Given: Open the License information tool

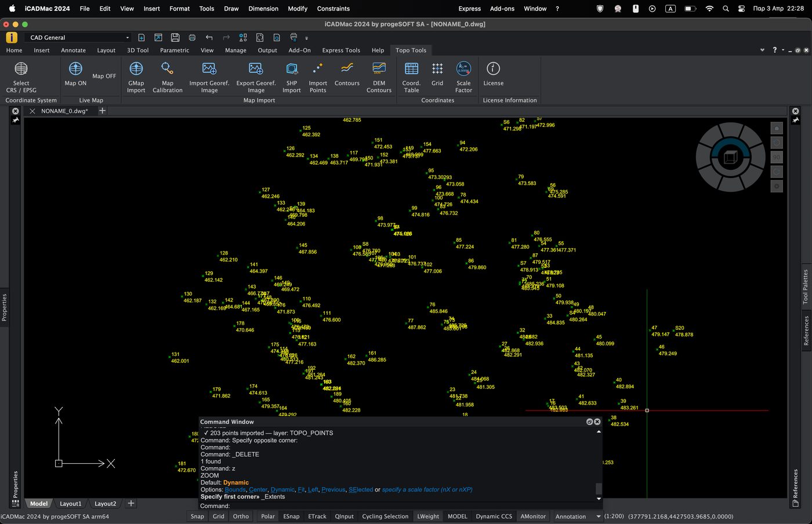Looking at the screenshot, I should (493, 74).
